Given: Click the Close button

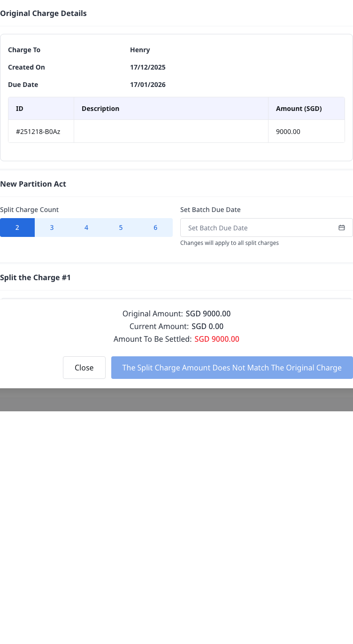Looking at the screenshot, I should coord(84,368).
